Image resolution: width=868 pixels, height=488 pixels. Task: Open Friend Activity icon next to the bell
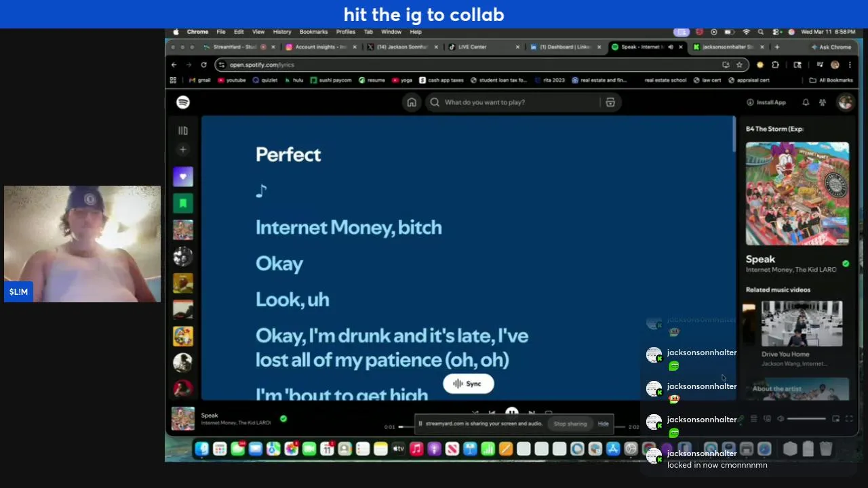pos(823,102)
